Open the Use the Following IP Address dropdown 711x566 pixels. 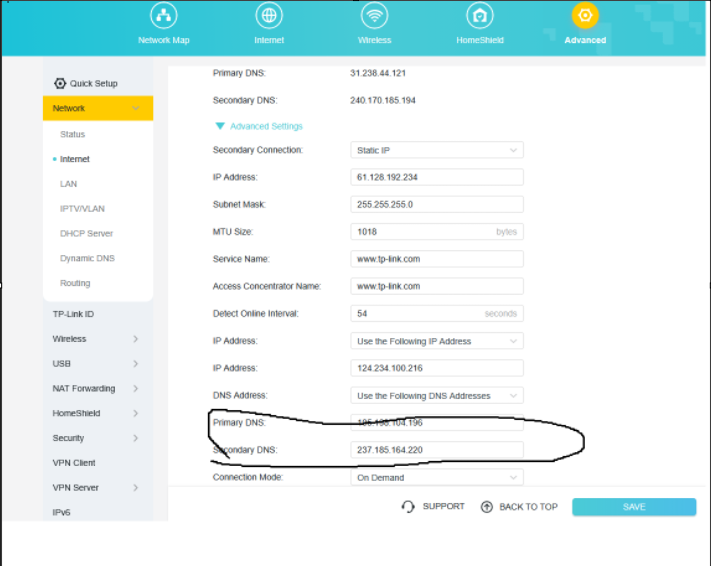pyautogui.click(x=437, y=341)
